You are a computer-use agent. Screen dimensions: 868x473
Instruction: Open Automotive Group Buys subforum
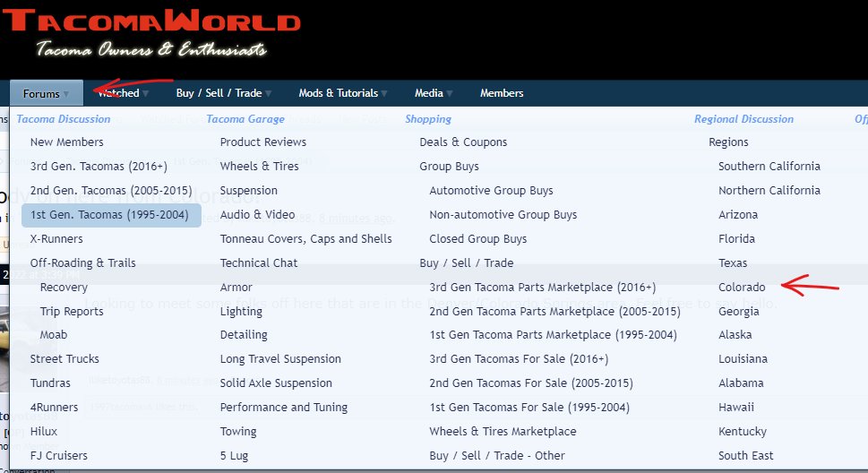pos(491,191)
